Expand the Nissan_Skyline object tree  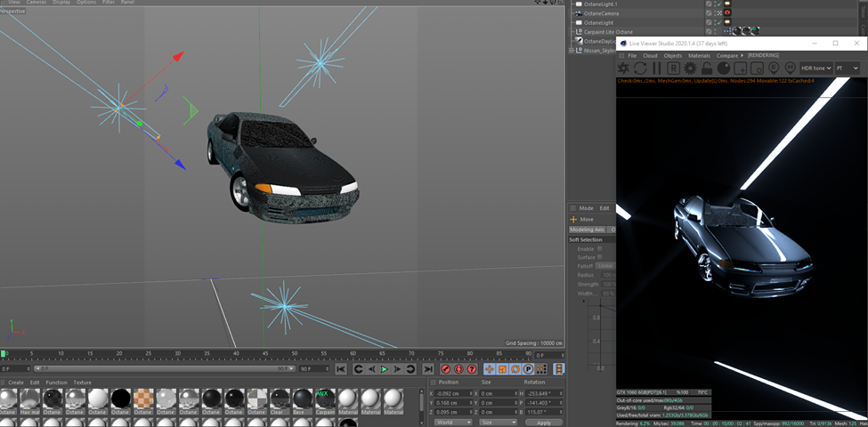pos(572,51)
